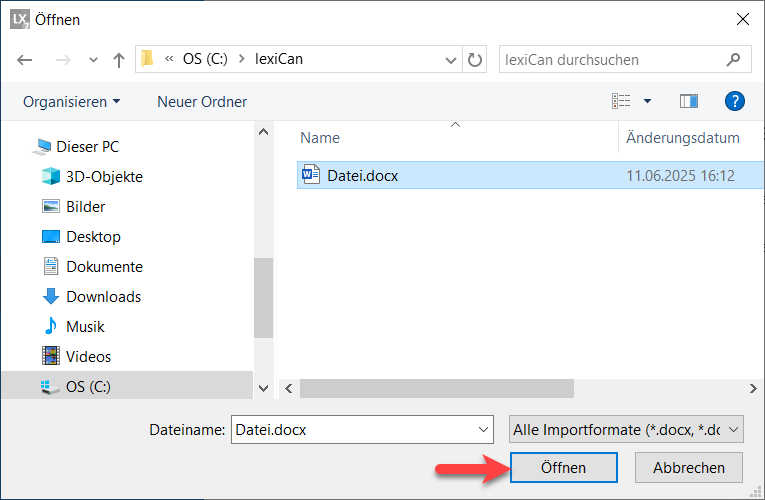
Task: Click the Word icon of Datei.docx
Action: click(309, 176)
